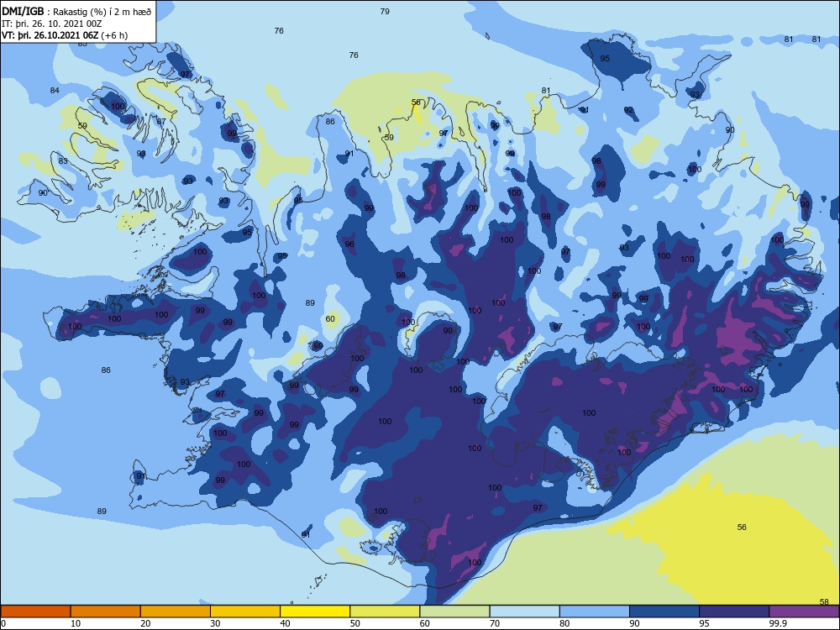This screenshot has height=630, width=840.
Task: Click the 50–60 yellow-green legend swatch
Action: 385,612
